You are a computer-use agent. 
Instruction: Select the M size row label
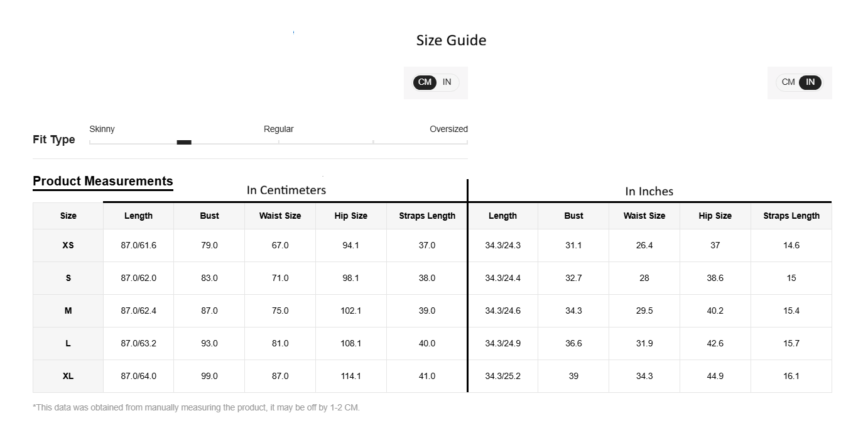(x=68, y=311)
